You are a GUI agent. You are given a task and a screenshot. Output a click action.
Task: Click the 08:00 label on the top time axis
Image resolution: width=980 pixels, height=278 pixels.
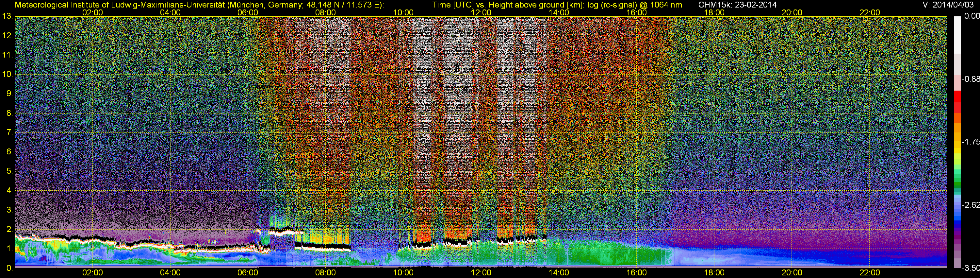pyautogui.click(x=326, y=12)
